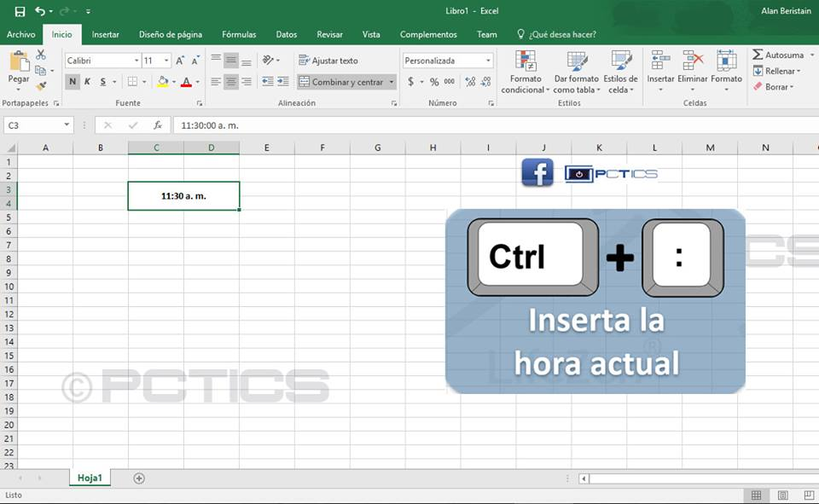This screenshot has width=819, height=504.
Task: Click the Eliminar cells button
Action: coord(693,71)
